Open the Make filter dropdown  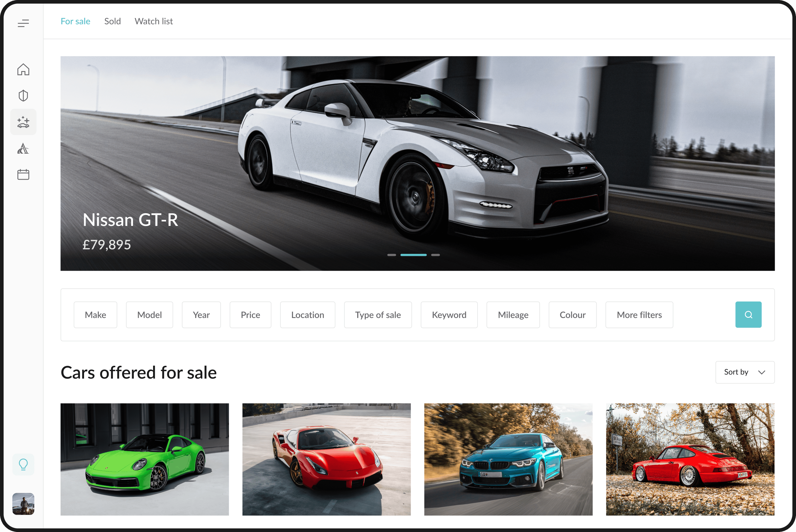click(x=95, y=315)
